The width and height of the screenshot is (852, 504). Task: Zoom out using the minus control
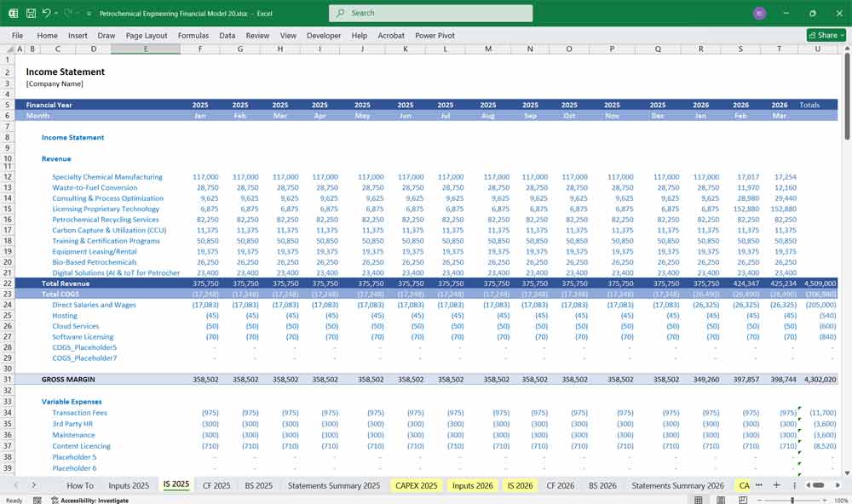click(x=758, y=500)
